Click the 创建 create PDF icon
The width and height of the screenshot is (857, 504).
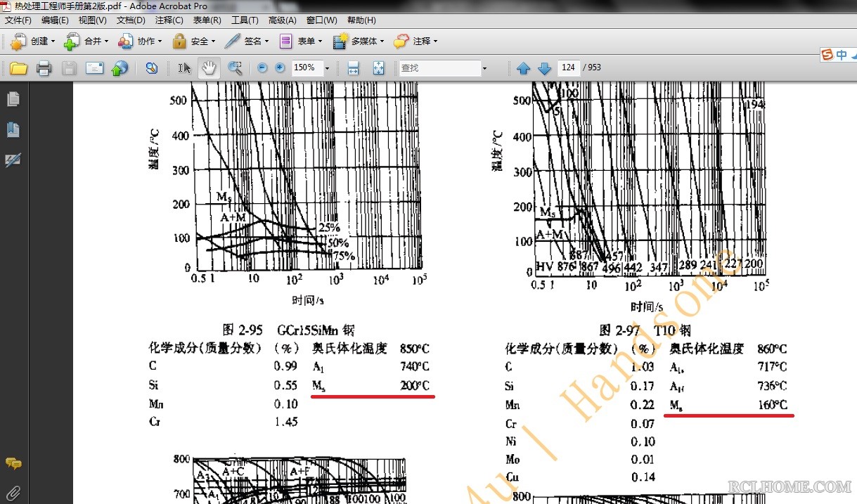click(17, 41)
